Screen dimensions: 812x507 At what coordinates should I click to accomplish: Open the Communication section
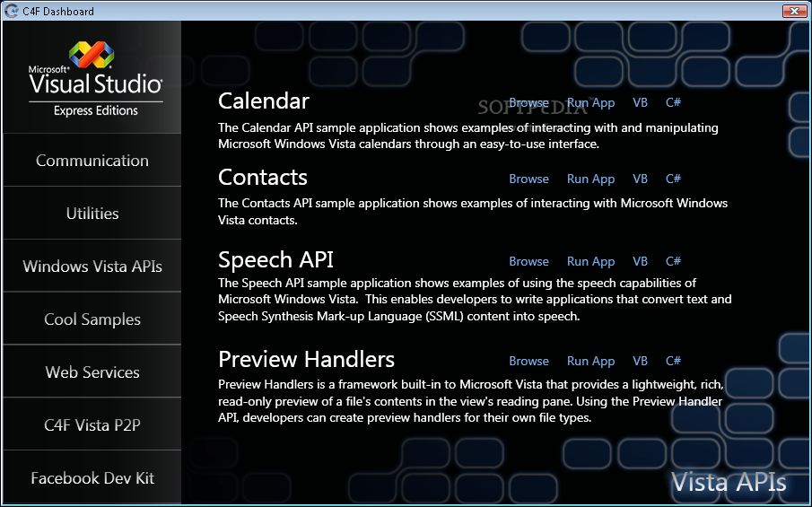92,160
